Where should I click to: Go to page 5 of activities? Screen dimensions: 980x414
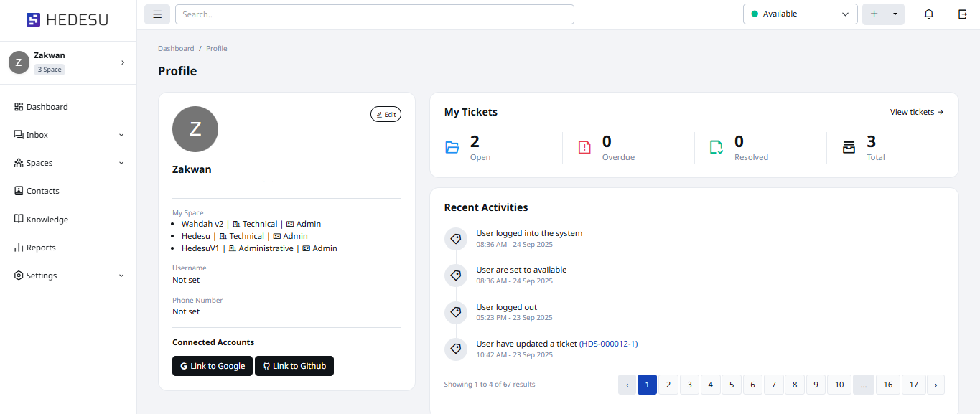point(731,385)
